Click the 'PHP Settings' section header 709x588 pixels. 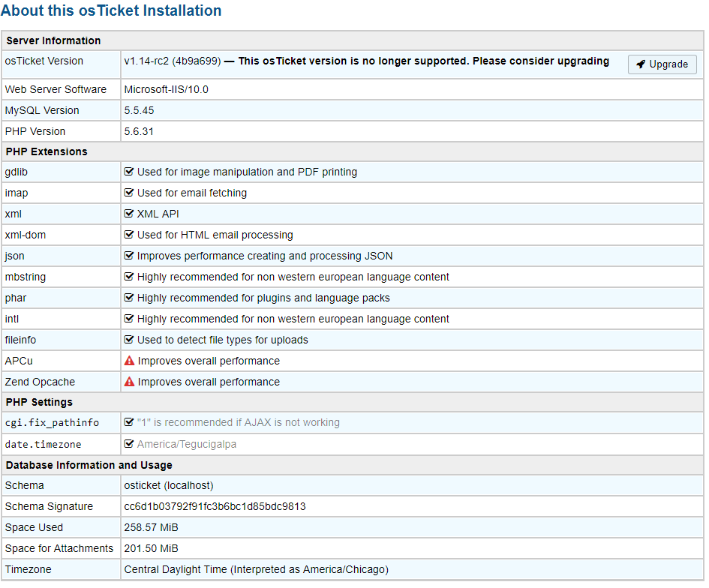[39, 402]
